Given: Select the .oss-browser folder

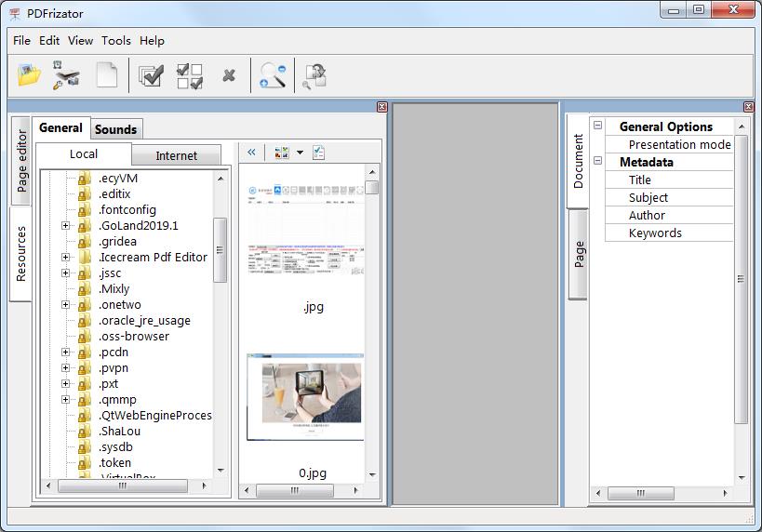Looking at the screenshot, I should 134,336.
